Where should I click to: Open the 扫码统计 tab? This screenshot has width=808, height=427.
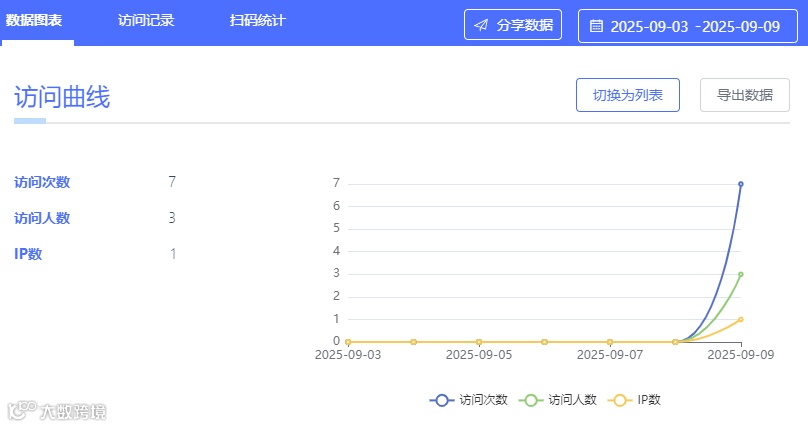tap(257, 20)
